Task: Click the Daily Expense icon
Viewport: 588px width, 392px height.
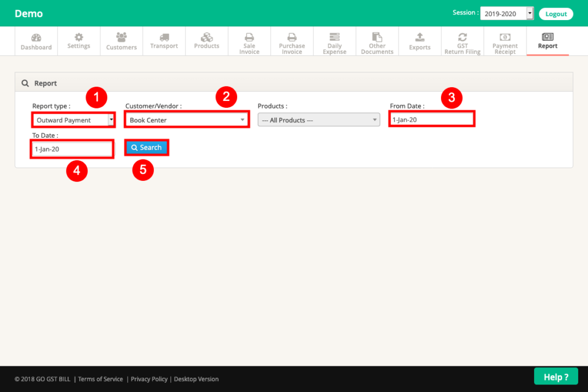Action: pyautogui.click(x=334, y=40)
